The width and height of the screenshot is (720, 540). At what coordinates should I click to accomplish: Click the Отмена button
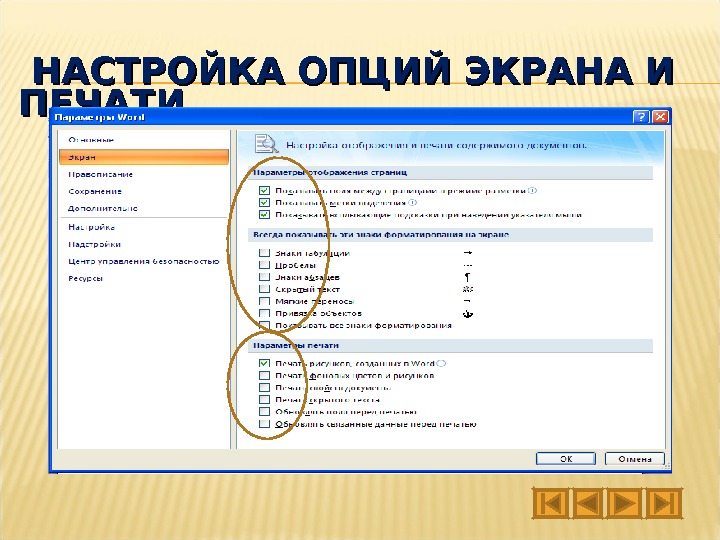click(635, 458)
